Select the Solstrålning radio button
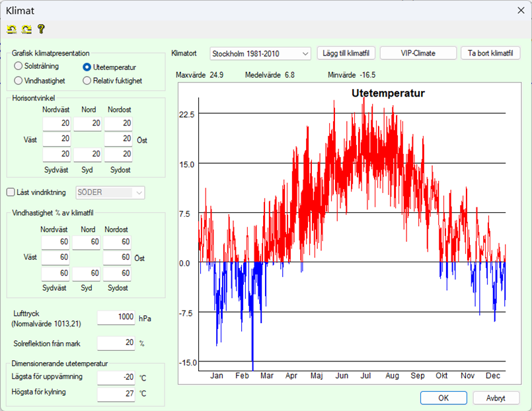The height and width of the screenshot is (411, 532). (19, 67)
